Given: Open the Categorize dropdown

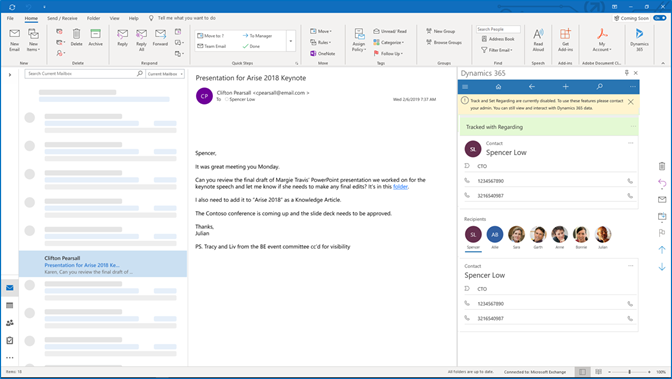Looking at the screenshot, I should (x=388, y=42).
